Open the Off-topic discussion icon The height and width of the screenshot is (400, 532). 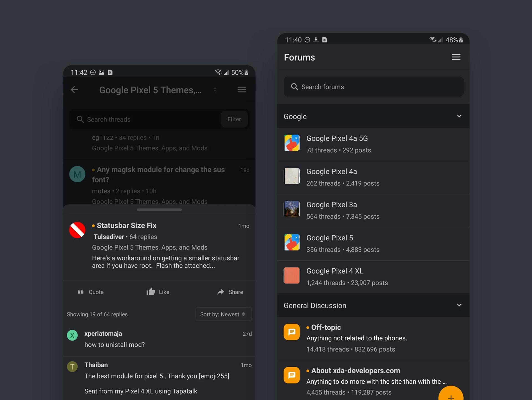point(291,332)
